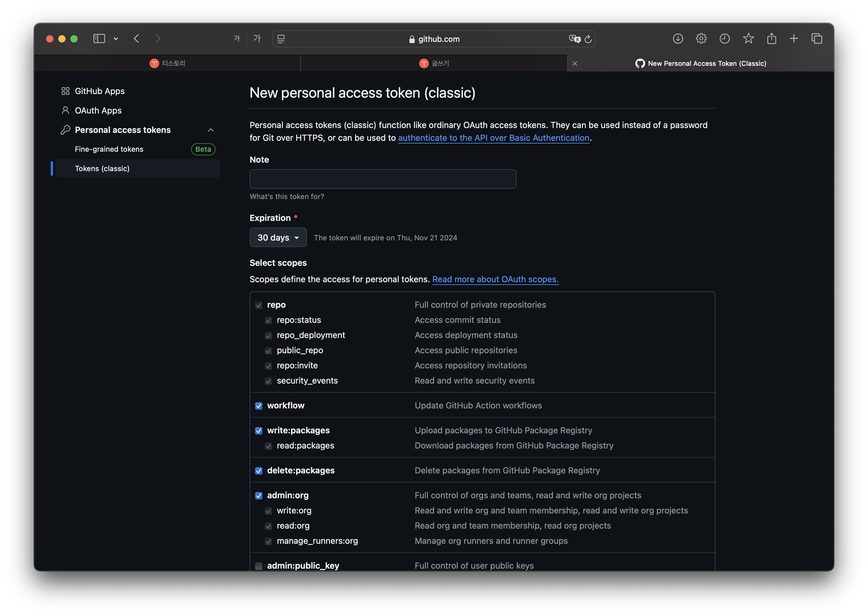Open the 30 days expiration dropdown

click(278, 237)
